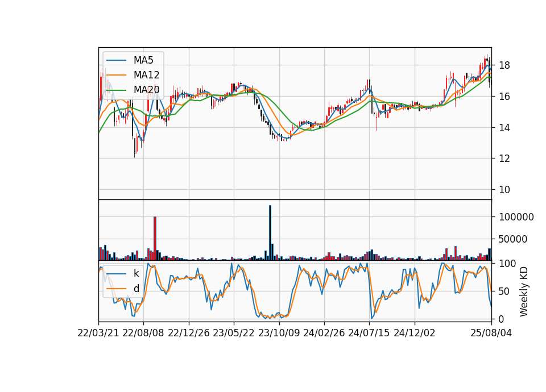Click the orange MA12 legend line sample
This screenshot has width=546, height=392.
[x=116, y=75]
